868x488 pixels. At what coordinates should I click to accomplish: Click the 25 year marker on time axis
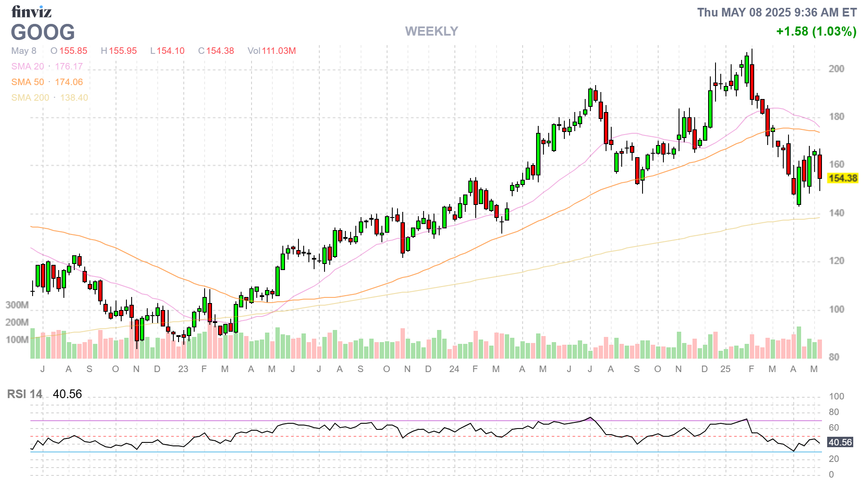725,369
